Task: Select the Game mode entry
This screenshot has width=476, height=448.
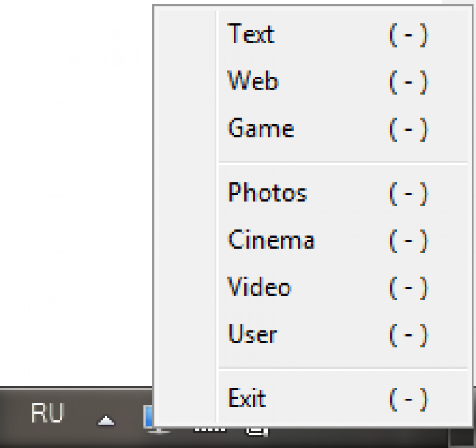Action: (x=261, y=129)
